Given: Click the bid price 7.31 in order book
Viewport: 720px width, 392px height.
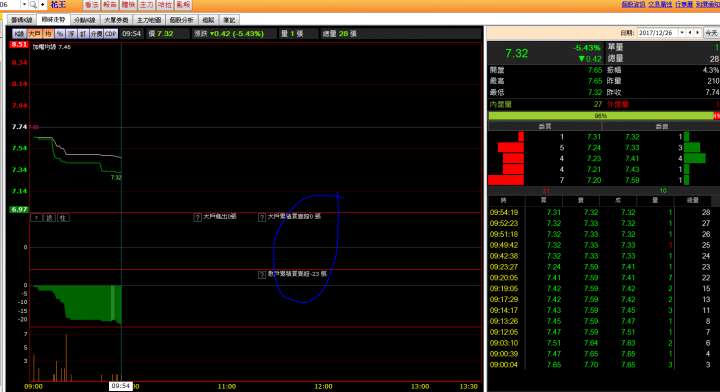Looking at the screenshot, I should click(594, 137).
